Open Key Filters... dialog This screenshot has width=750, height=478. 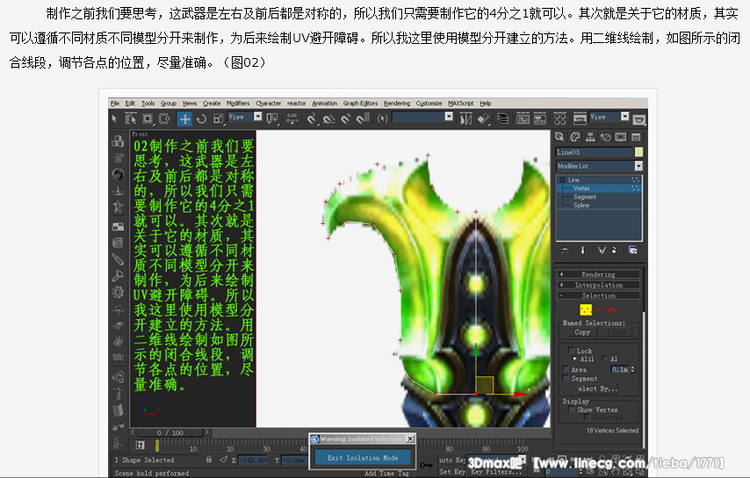[496, 472]
